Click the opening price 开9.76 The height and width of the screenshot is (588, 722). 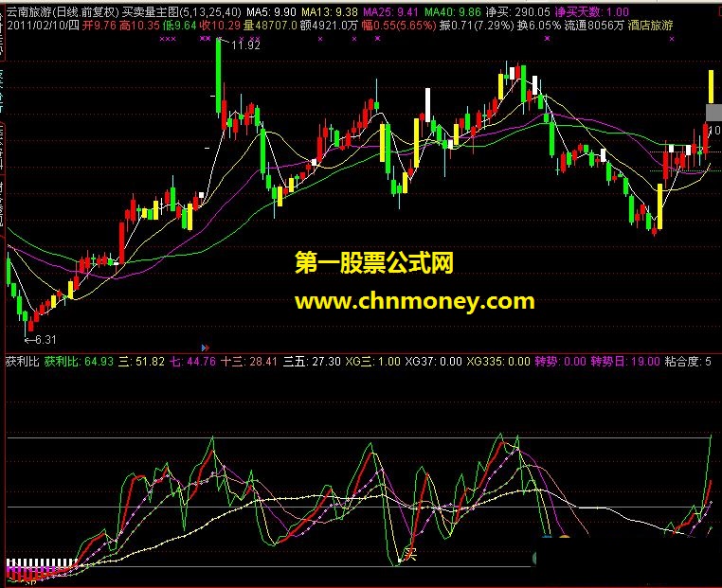click(99, 26)
